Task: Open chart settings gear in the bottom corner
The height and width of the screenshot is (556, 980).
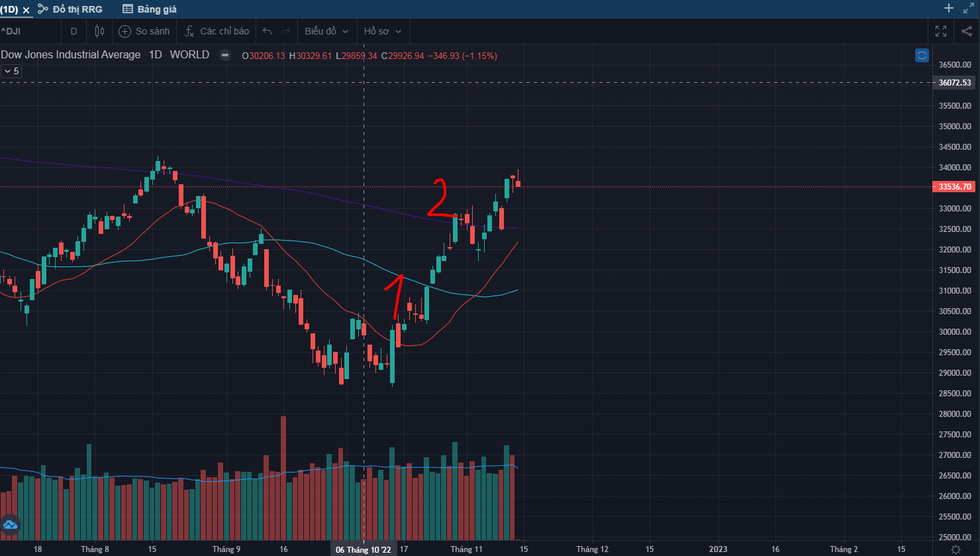Action: [955, 549]
